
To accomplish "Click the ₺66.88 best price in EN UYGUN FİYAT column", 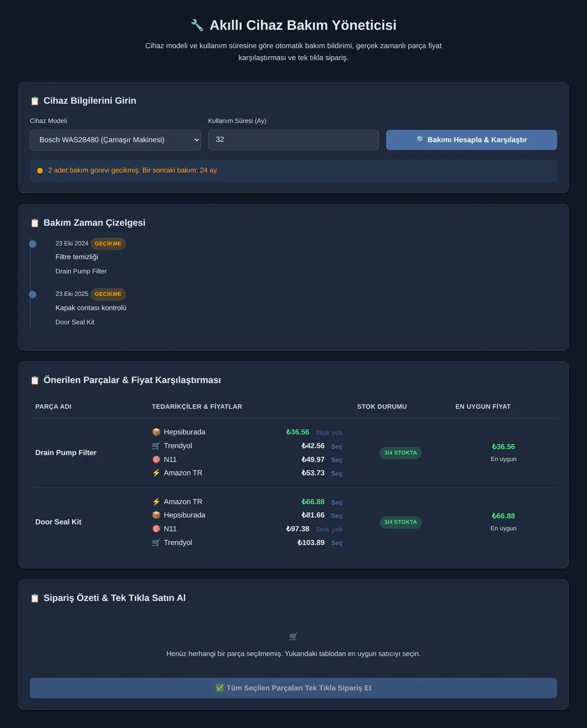I will (503, 516).
